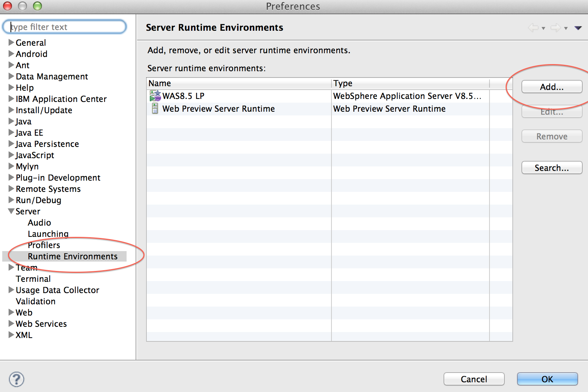Expand the JavaScript node
This screenshot has width=588, height=392.
pyautogui.click(x=11, y=155)
